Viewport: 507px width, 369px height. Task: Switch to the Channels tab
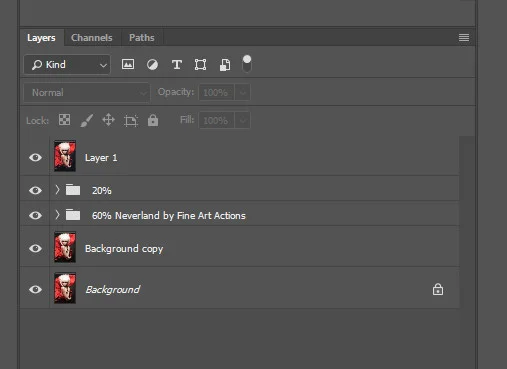coord(92,38)
